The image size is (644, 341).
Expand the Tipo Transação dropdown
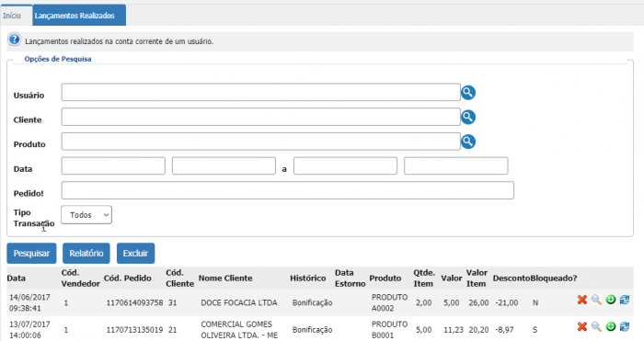click(86, 214)
